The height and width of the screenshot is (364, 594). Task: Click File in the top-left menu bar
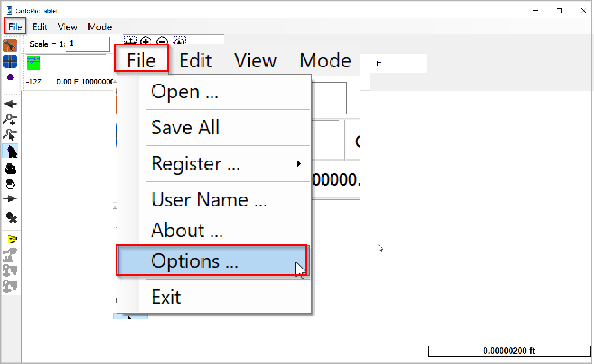(15, 27)
